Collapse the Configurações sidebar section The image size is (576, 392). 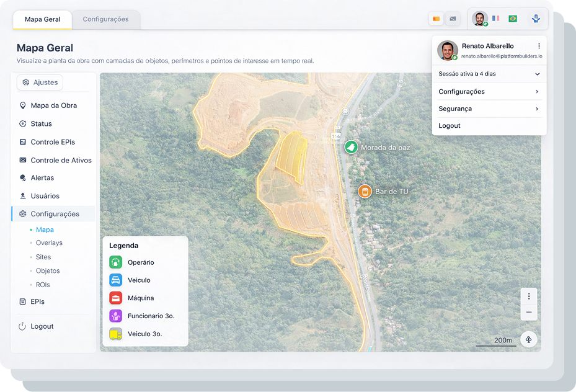[x=54, y=214]
